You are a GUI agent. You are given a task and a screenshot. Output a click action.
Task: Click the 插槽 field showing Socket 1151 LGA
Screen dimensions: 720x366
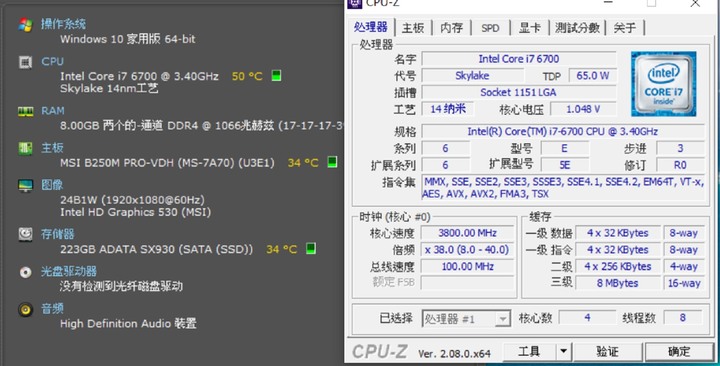pyautogui.click(x=519, y=92)
